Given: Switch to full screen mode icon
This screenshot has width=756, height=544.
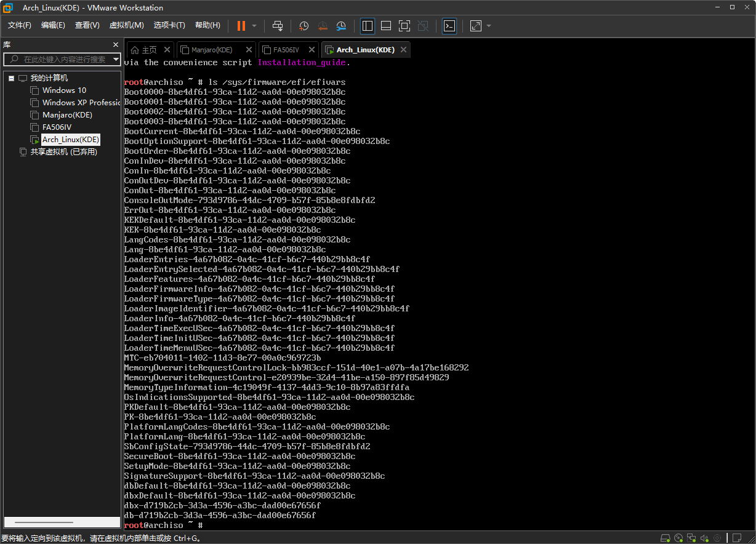Looking at the screenshot, I should [x=404, y=26].
